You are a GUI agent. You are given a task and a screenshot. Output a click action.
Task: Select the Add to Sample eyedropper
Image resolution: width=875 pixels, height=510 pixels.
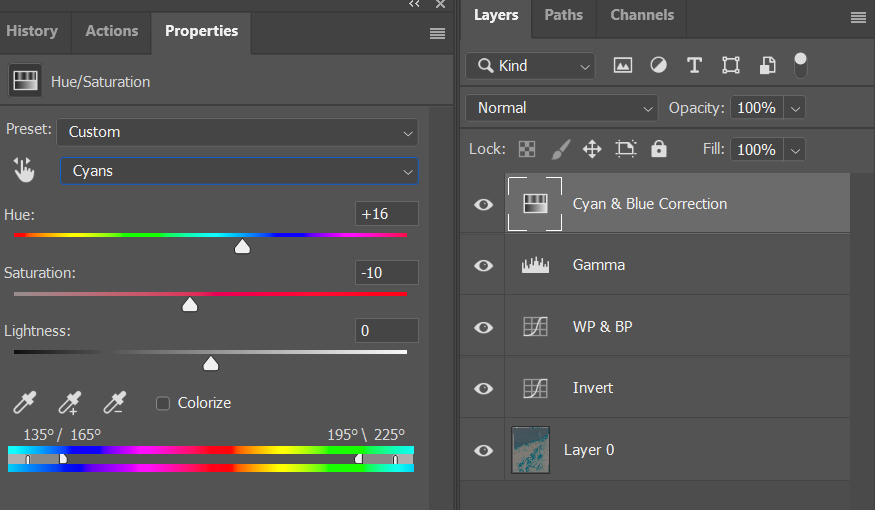(69, 403)
